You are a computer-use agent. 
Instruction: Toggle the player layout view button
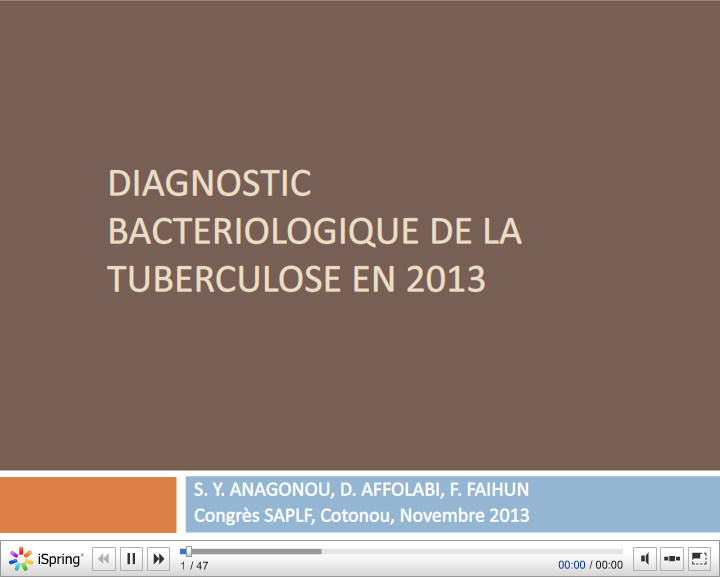tap(672, 559)
